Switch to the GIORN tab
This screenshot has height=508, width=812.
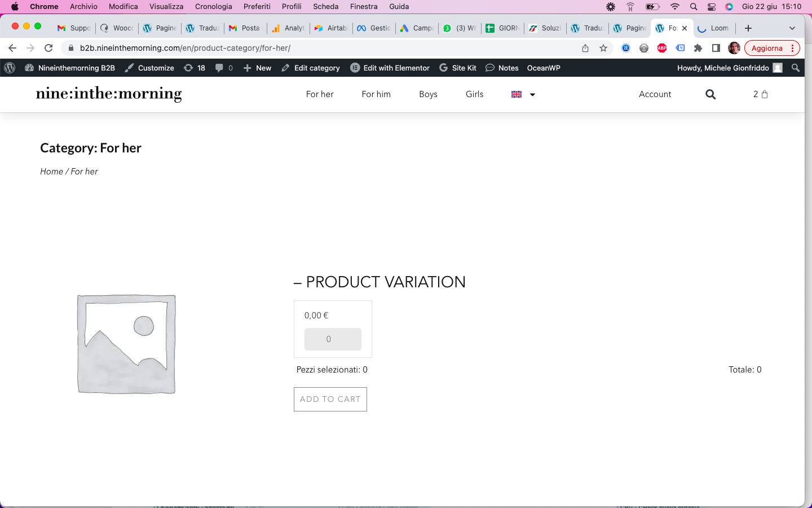point(502,28)
